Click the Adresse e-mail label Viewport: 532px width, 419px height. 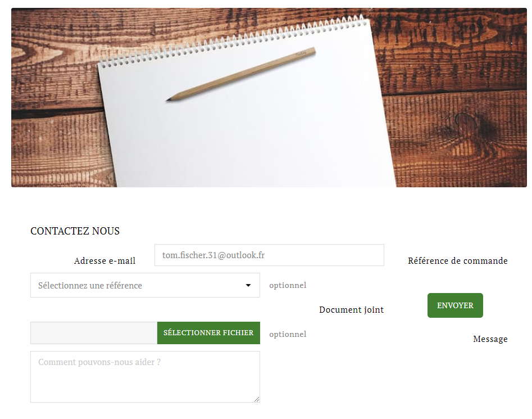104,261
